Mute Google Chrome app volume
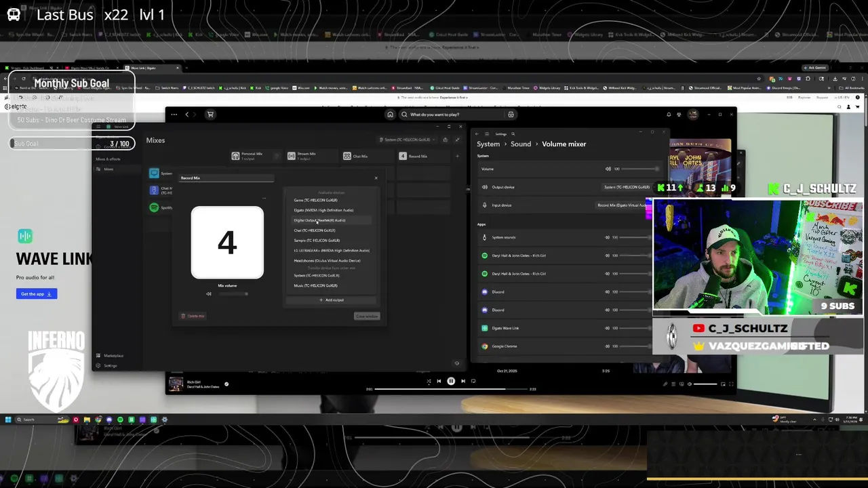The image size is (868, 488). [607, 346]
